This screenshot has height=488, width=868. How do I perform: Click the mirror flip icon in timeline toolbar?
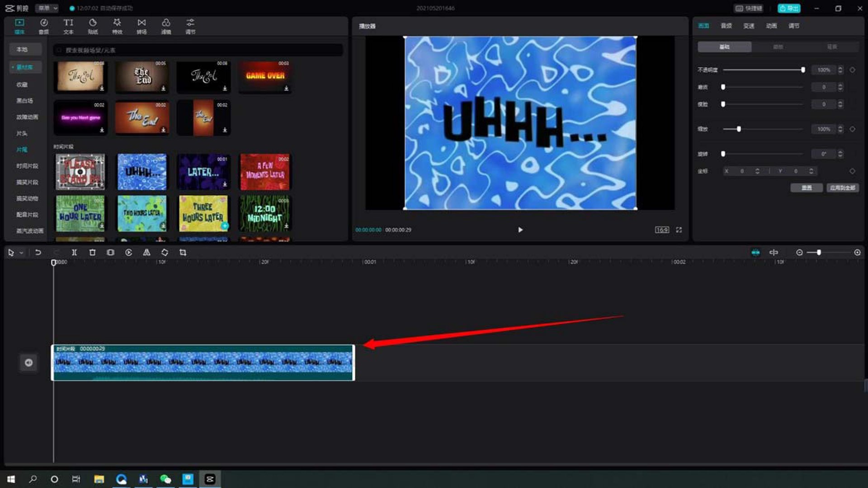point(146,253)
